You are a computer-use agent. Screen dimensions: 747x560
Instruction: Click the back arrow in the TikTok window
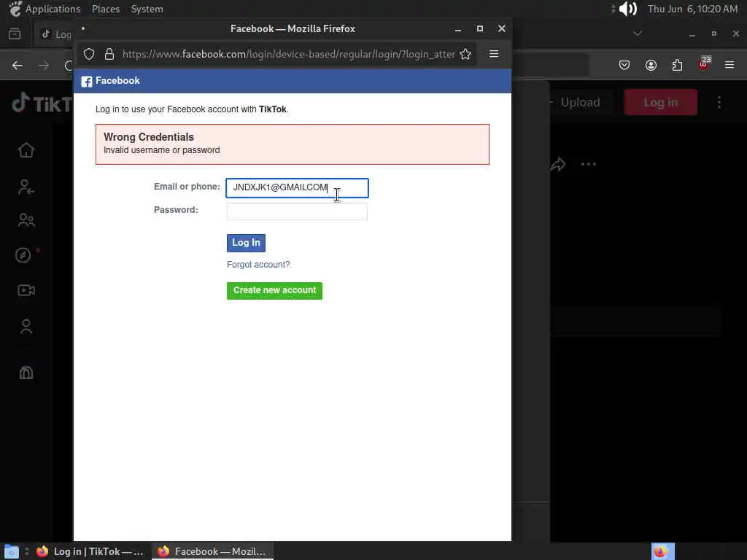[x=18, y=65]
